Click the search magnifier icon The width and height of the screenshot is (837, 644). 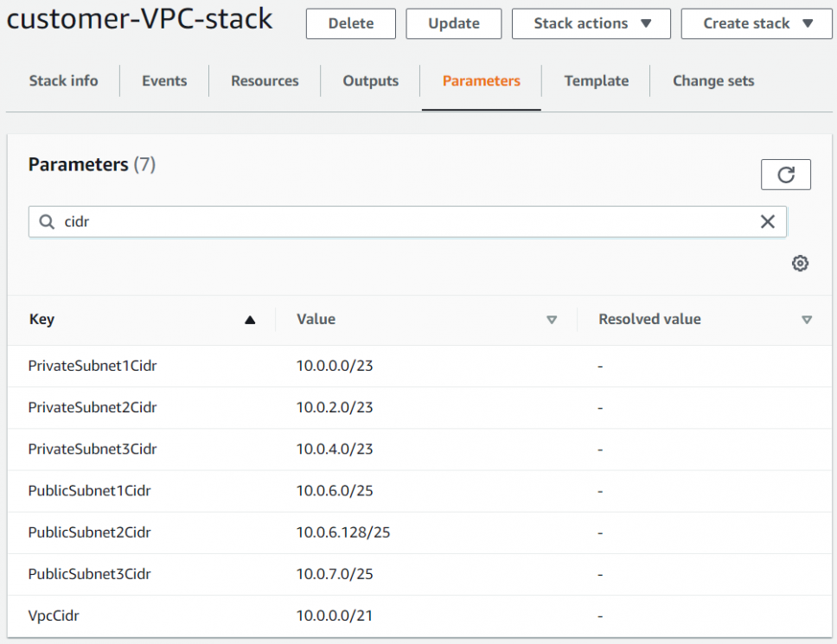(47, 221)
